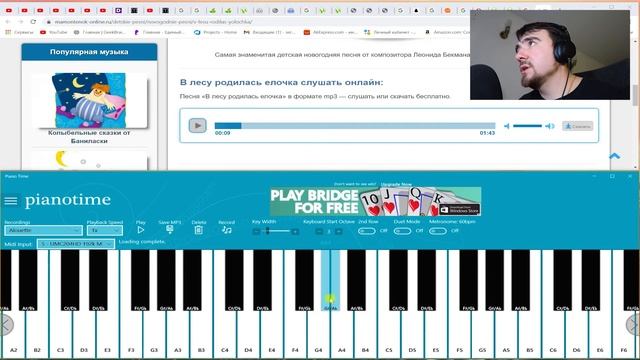Viewport: 640px width, 360px height.
Task: Click the Популярная музыка sidebar header
Action: pyautogui.click(x=89, y=52)
